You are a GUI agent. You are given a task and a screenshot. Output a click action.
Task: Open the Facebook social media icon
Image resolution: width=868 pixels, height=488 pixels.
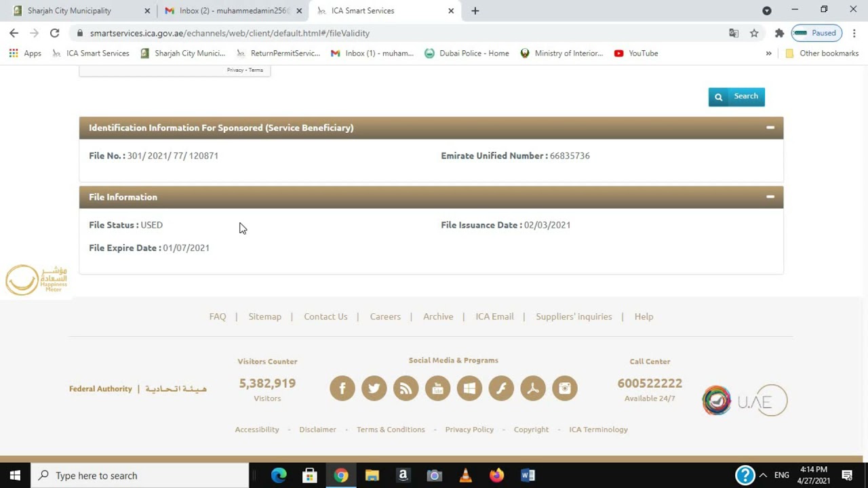coord(342,388)
